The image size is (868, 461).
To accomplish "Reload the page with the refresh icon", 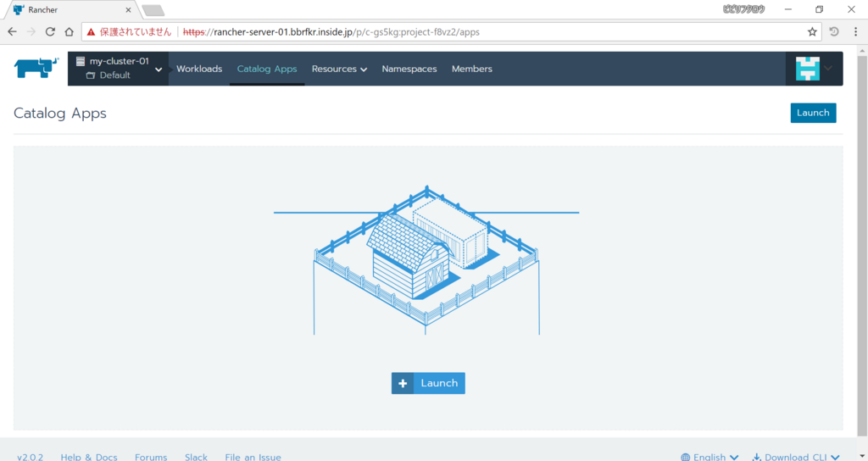I will 50,32.
